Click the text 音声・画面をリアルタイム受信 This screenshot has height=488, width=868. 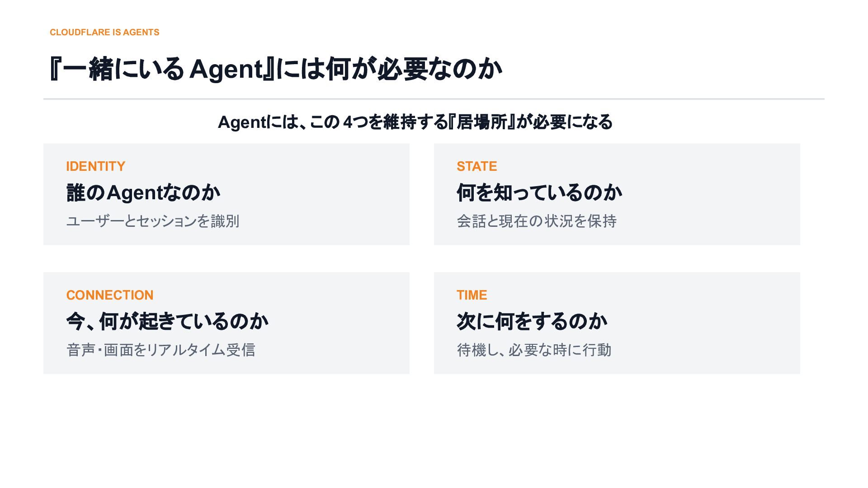pyautogui.click(x=160, y=350)
